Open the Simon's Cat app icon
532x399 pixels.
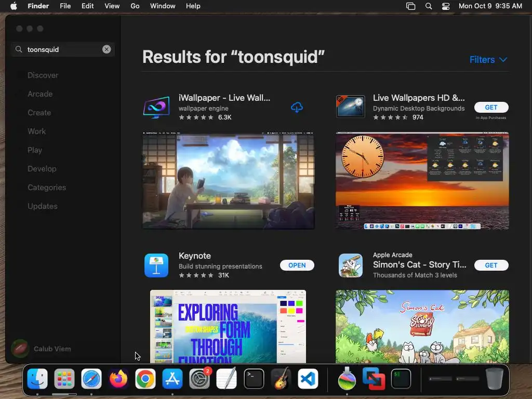[351, 265]
